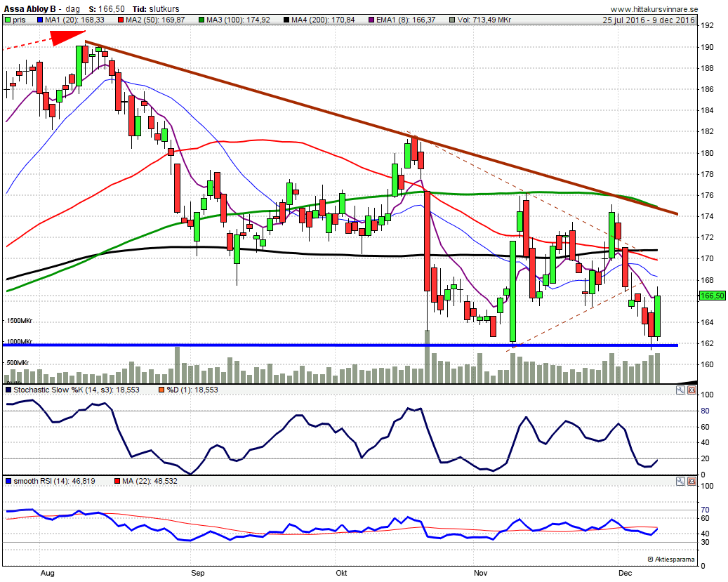Click the green MA3 (100) legend swatch
Viewport: 728px width, 582px height.
[201, 20]
